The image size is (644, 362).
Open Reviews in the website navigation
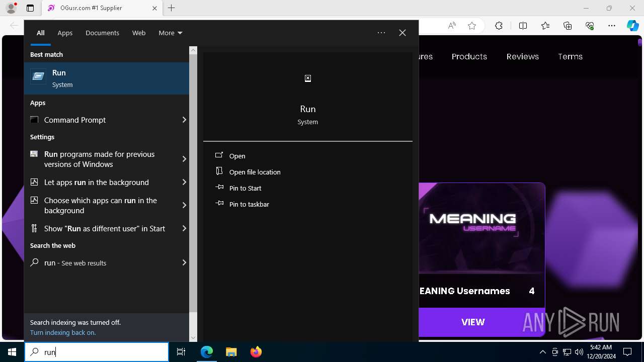(523, 56)
